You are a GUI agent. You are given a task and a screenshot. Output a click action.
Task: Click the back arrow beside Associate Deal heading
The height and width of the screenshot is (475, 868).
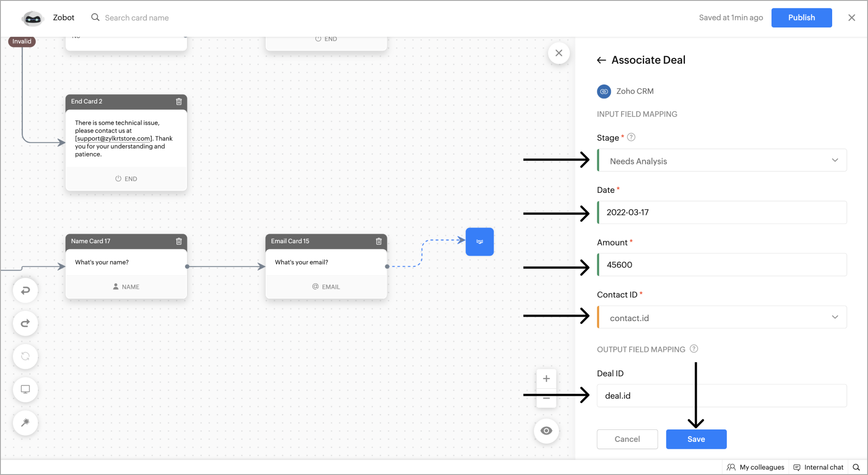tap(601, 60)
